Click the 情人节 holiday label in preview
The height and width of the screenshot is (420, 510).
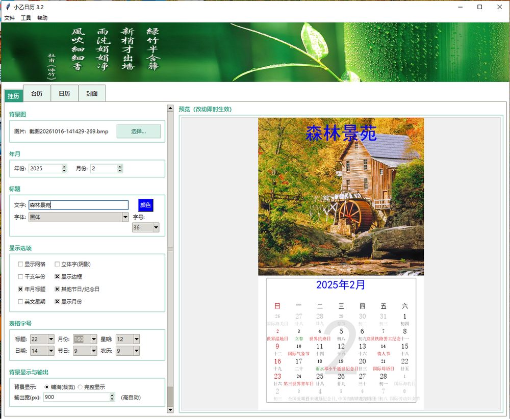click(384, 354)
